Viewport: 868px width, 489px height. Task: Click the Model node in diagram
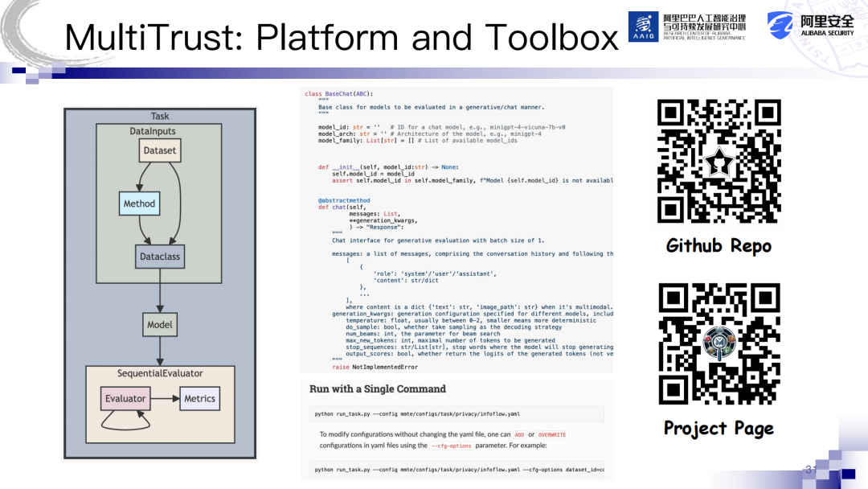[x=159, y=324]
